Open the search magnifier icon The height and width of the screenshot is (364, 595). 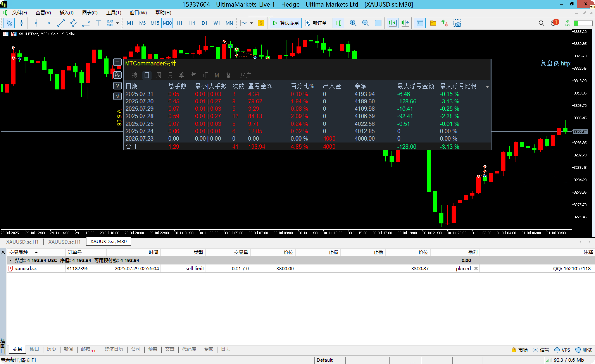click(541, 23)
